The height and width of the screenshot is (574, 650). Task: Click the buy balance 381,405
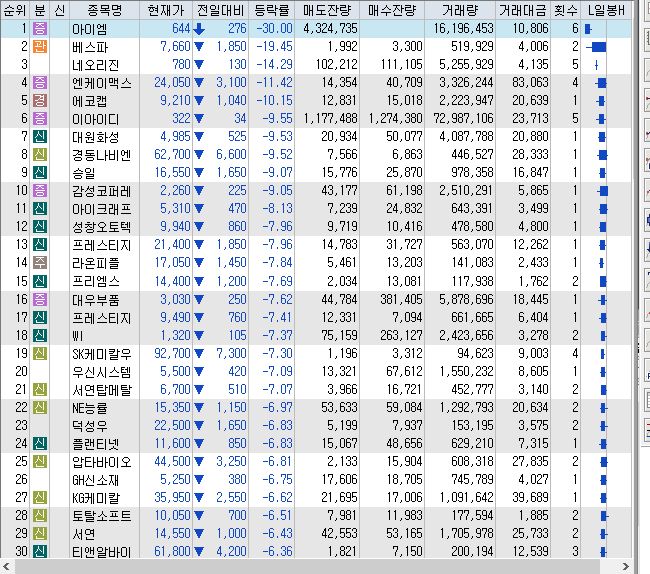point(401,299)
